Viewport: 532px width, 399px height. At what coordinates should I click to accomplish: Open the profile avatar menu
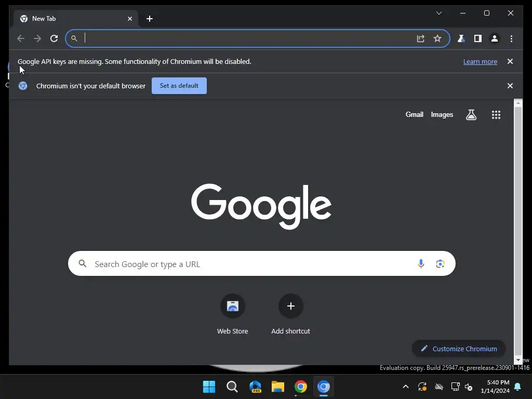click(x=495, y=38)
